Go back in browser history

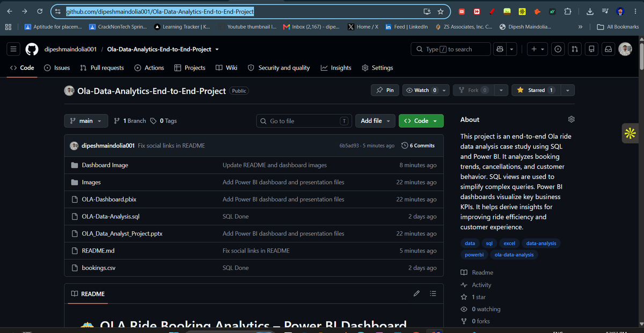(10, 11)
